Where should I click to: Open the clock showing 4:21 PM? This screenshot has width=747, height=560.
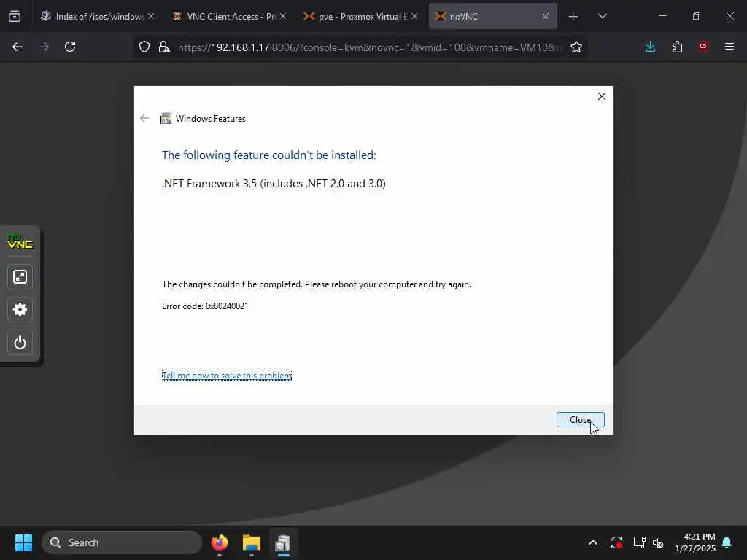(695, 542)
